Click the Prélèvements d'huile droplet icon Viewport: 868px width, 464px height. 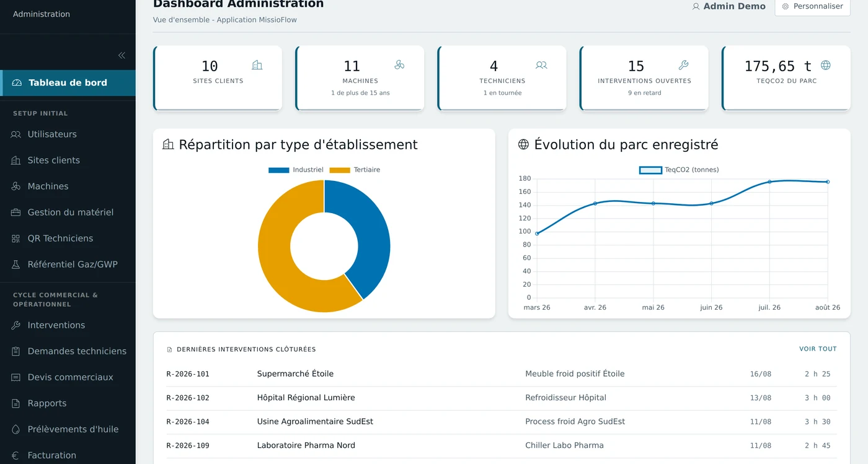16,429
